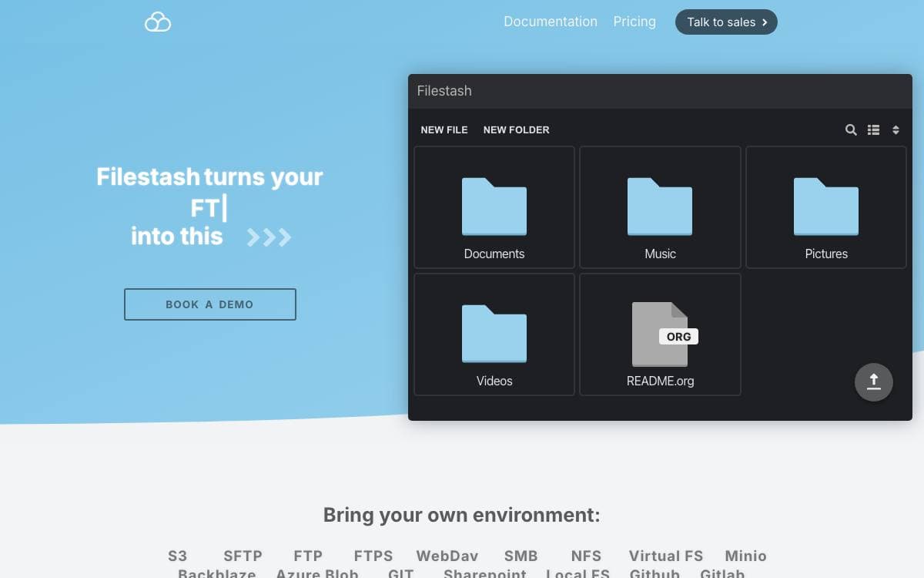The height and width of the screenshot is (578, 924).
Task: Create a new folder in Filestash
Action: tap(517, 129)
